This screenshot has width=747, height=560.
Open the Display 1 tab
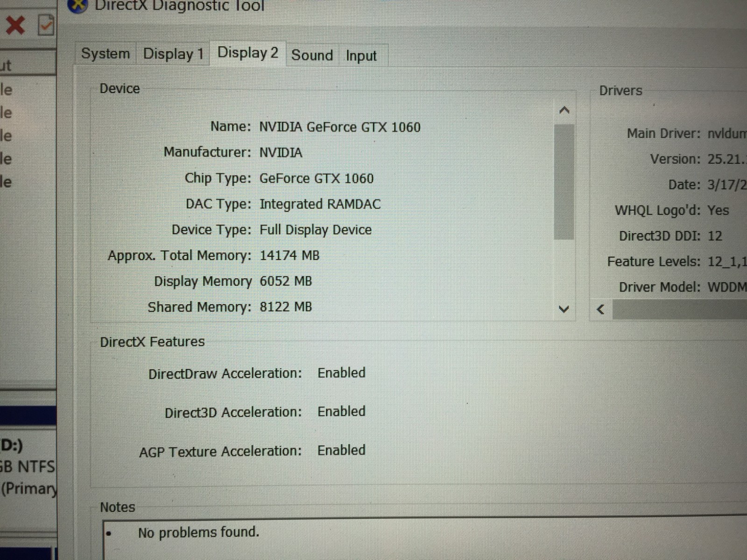173,54
